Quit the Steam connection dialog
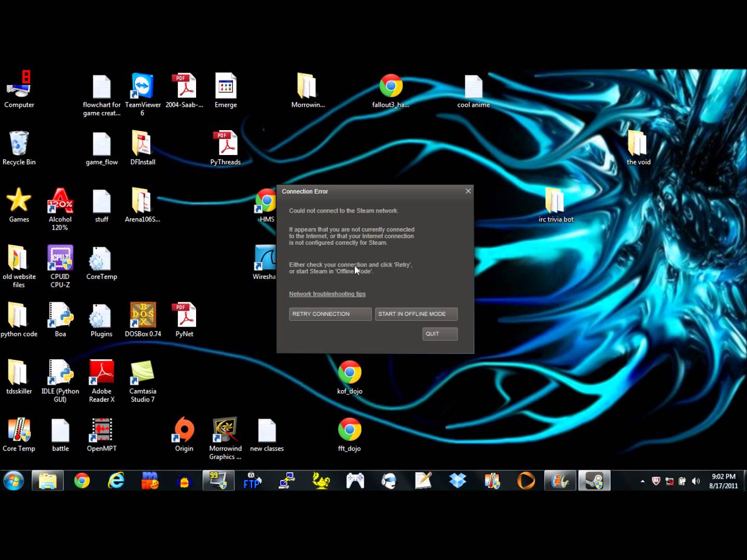 point(440,334)
